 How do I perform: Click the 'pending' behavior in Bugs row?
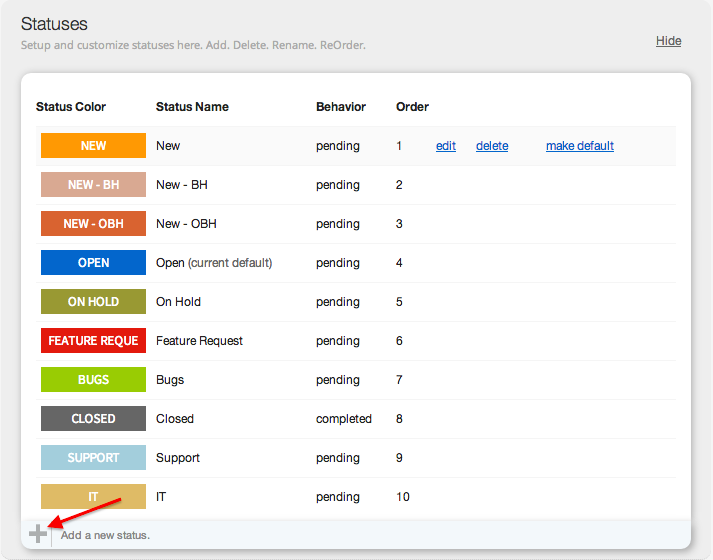[x=338, y=380]
